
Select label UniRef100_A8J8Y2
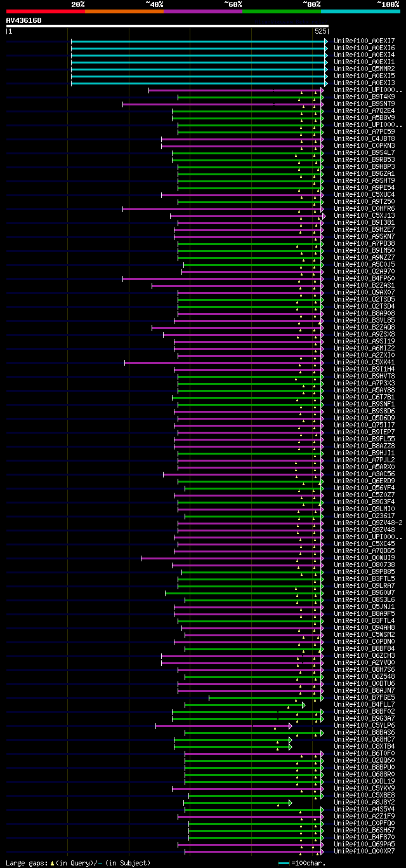point(364,802)
